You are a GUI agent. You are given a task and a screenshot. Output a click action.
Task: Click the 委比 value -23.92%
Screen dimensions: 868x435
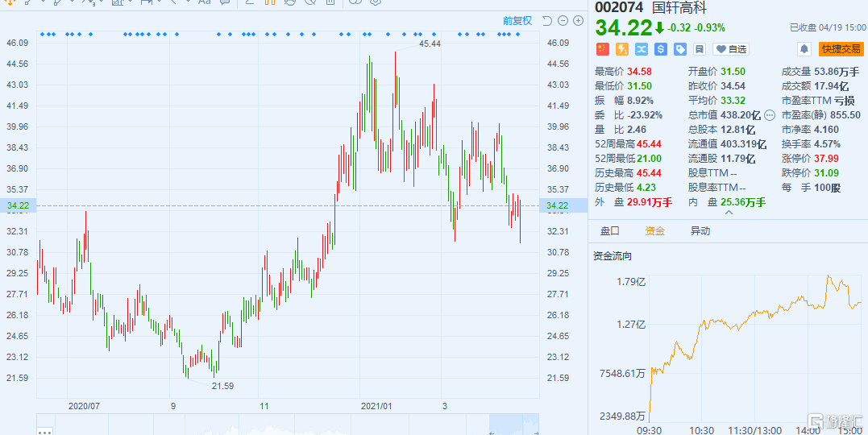(x=645, y=115)
